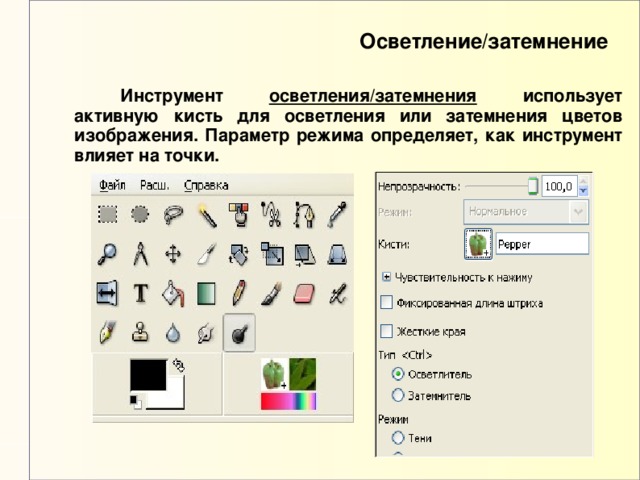Click the active gradient rainbow preview
Screen dimensions: 640x480
[x=289, y=401]
